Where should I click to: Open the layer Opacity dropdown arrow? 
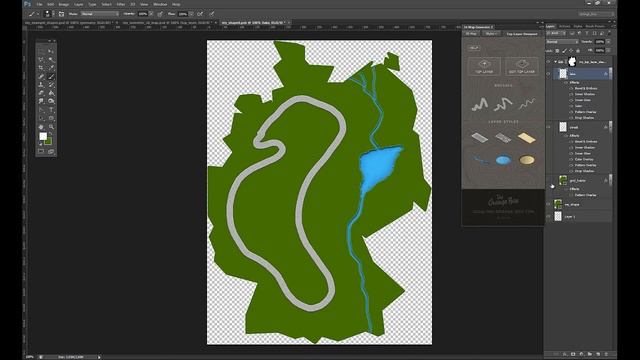(608, 42)
